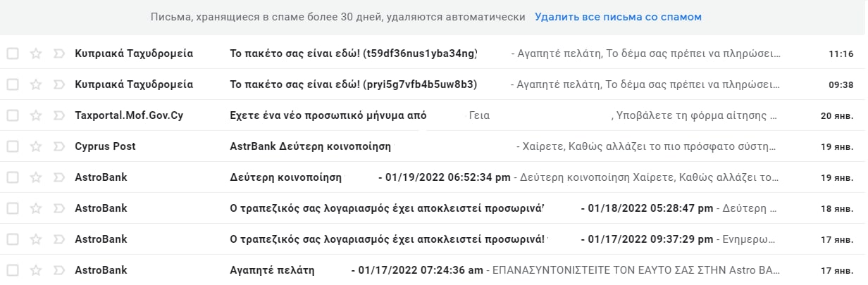Select the 11:16 Κυπριακά Ταχυδρομεία email checkbox

coord(13,53)
